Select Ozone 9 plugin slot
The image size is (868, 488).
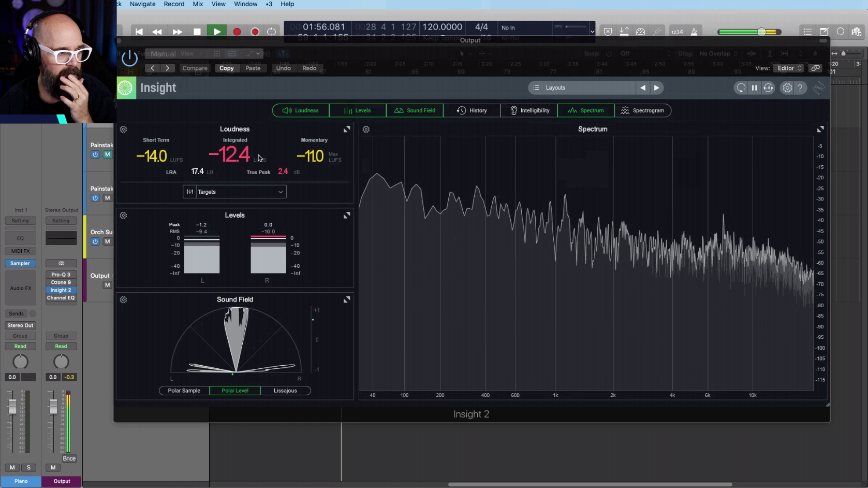point(61,282)
